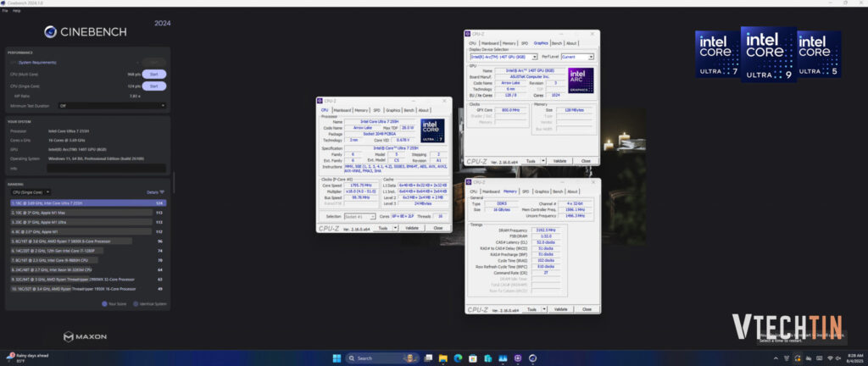Click the Cinebench icon on the taskbar
The height and width of the screenshot is (366, 868).
(532, 358)
